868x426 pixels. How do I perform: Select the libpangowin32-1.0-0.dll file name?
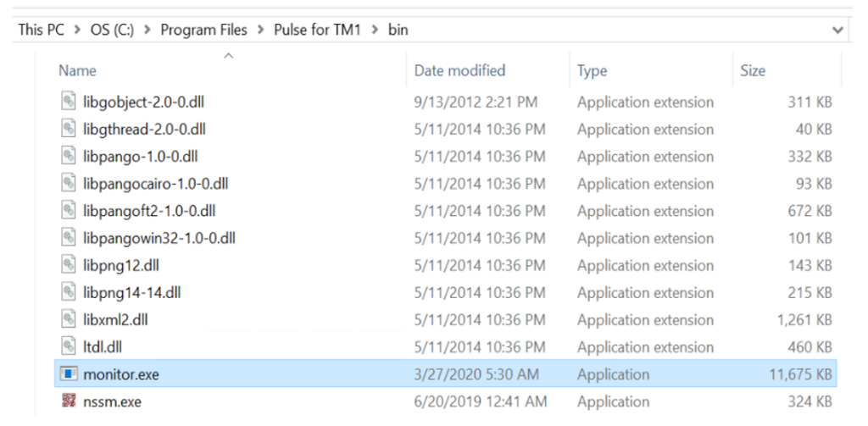[159, 238]
